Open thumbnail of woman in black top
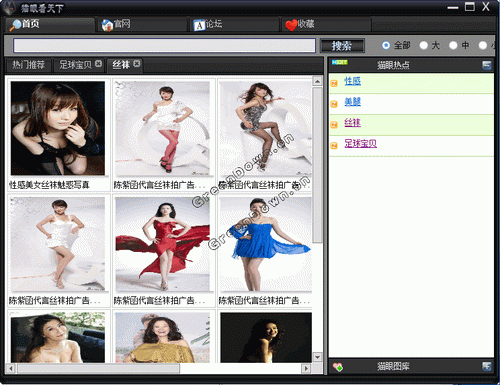The width and height of the screenshot is (500, 385). pyautogui.click(x=58, y=128)
